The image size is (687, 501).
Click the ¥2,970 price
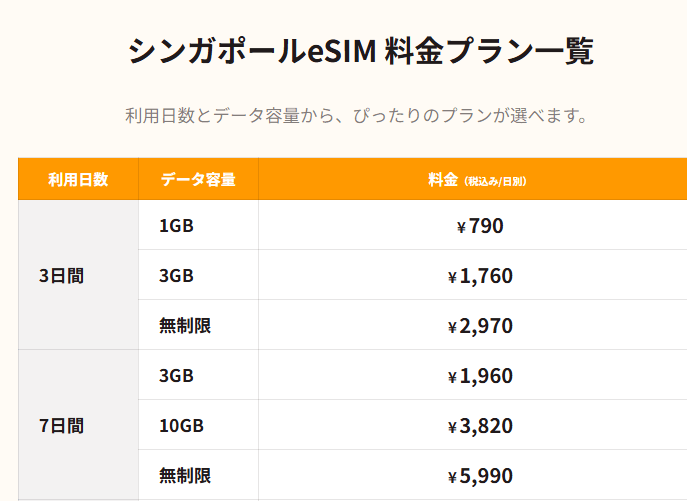[480, 326]
